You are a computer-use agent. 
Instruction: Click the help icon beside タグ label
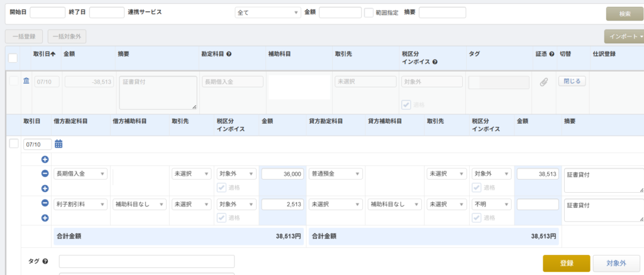point(45,261)
